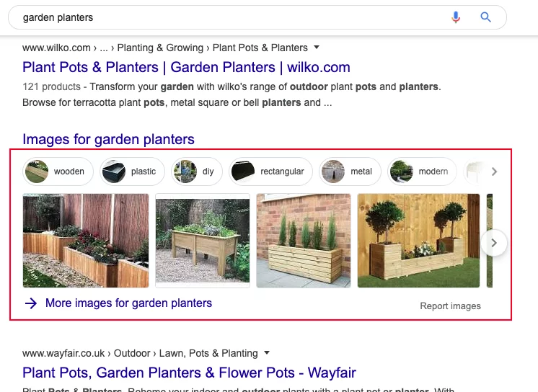Click the plastic planter chip icon

[x=114, y=171]
